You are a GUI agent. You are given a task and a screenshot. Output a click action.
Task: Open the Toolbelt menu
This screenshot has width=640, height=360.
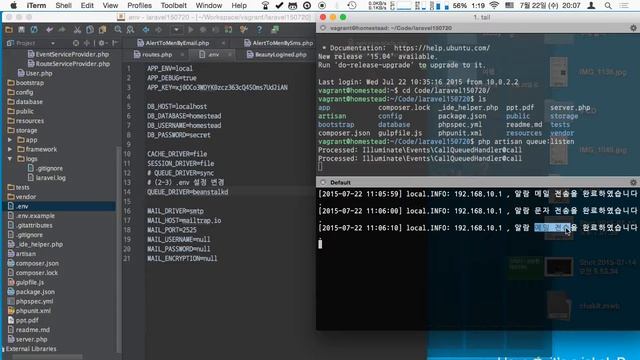[x=173, y=6]
